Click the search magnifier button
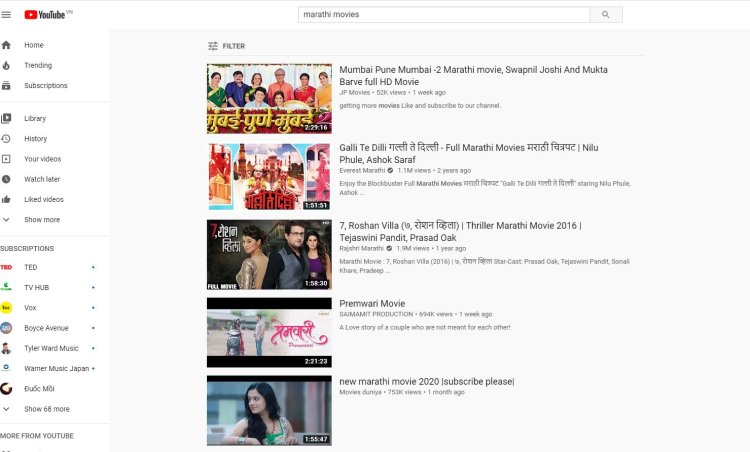Screen dimensions: 750x452 (606, 15)
